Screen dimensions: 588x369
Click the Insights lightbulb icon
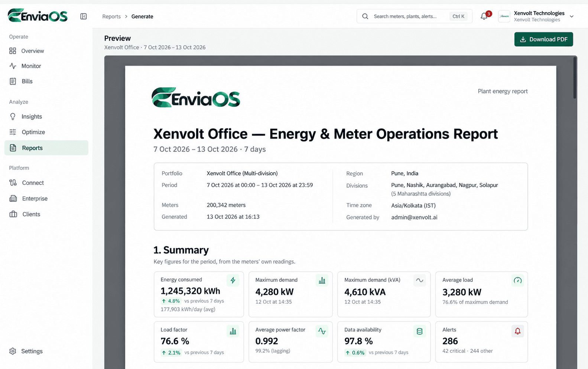point(13,117)
